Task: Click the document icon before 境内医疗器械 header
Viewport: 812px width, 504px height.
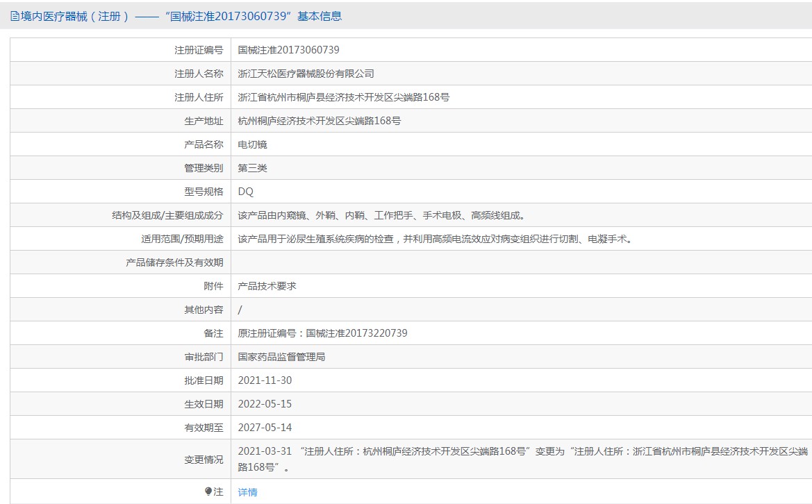Action: point(15,17)
